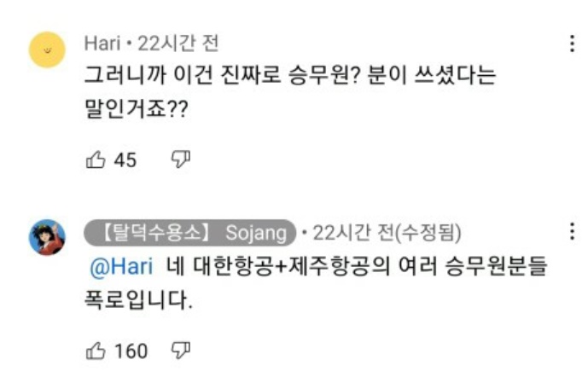Dislike Sojang's reply with thumbs-down

coord(180,351)
